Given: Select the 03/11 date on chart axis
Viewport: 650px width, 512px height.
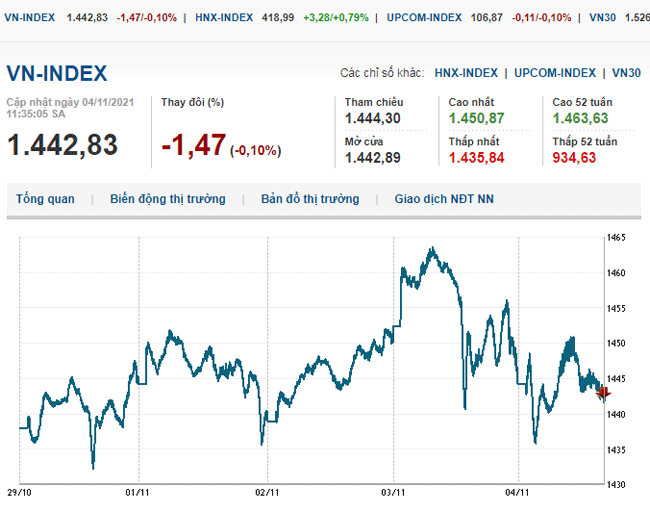Looking at the screenshot, I should coord(393,493).
